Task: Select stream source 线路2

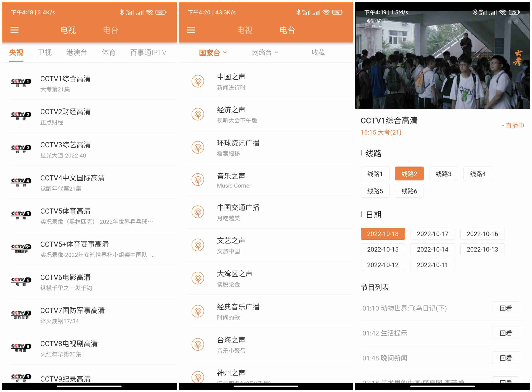Action: pyautogui.click(x=409, y=174)
